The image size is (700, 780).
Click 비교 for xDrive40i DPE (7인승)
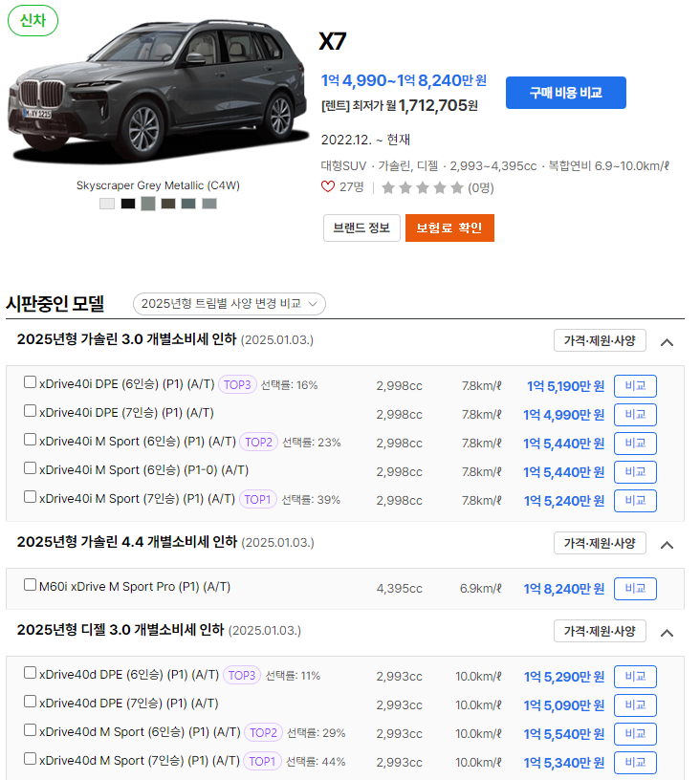tap(635, 415)
